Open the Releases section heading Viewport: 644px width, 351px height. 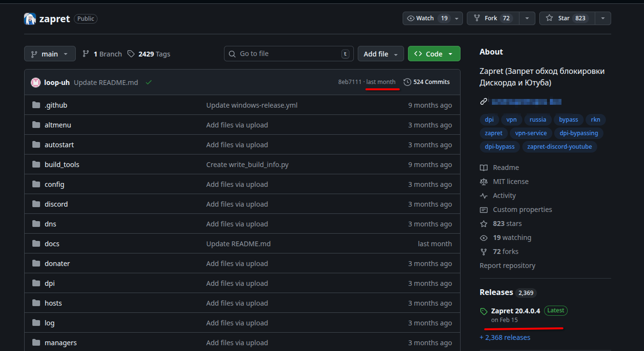pos(496,292)
